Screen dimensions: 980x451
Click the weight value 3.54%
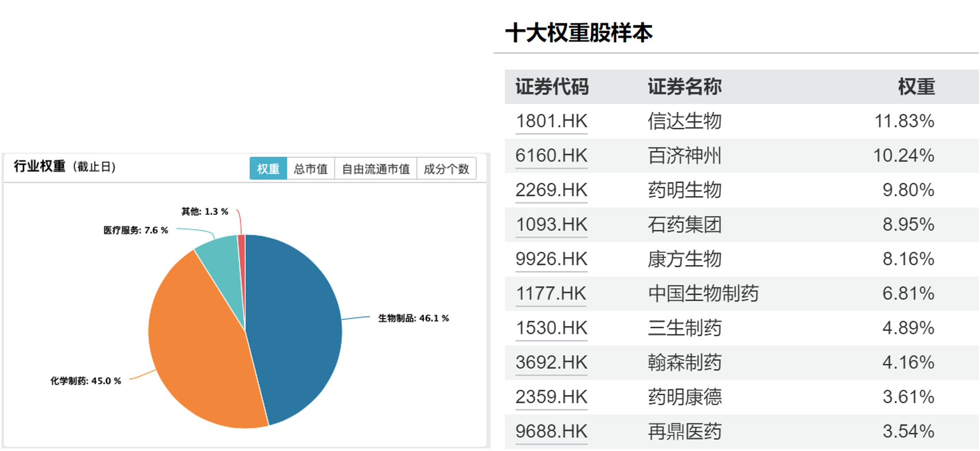coord(909,431)
